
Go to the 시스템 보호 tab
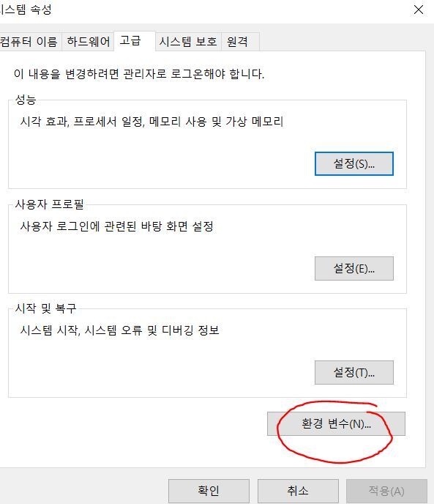coord(188,42)
